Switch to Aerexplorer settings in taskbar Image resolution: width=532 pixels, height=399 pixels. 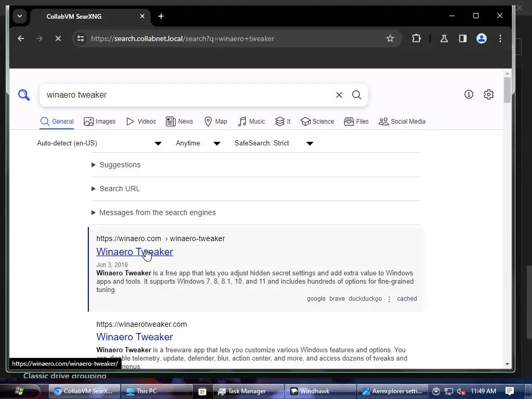tap(392, 391)
